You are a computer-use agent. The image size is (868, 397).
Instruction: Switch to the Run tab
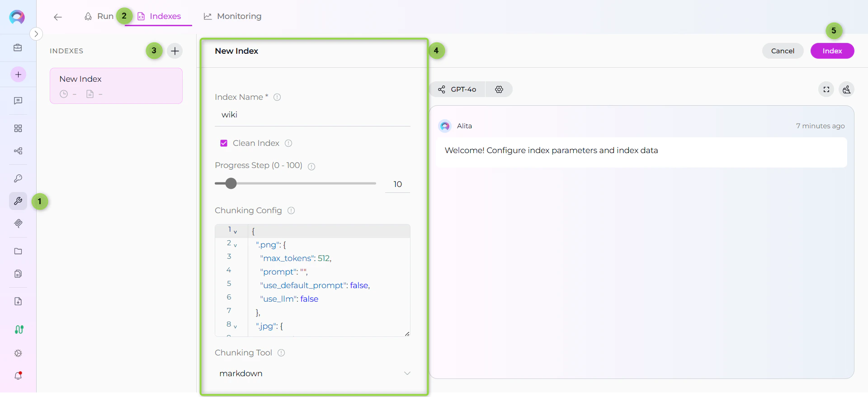[x=99, y=16]
